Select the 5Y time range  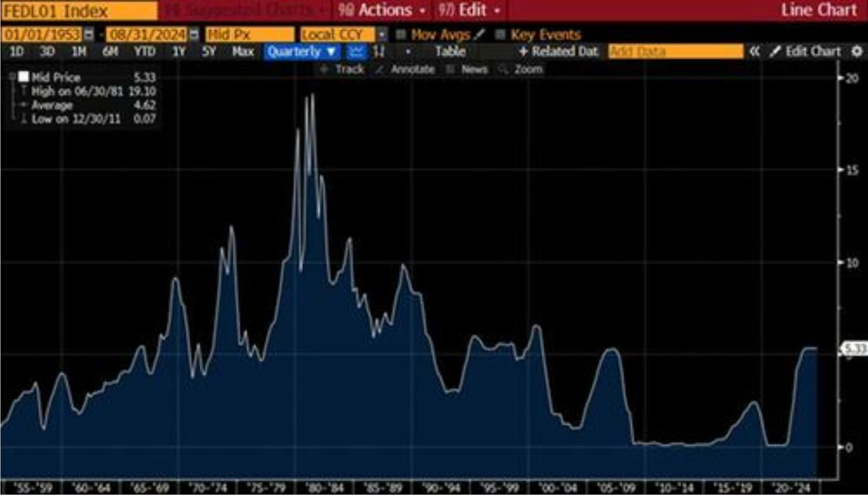(209, 52)
